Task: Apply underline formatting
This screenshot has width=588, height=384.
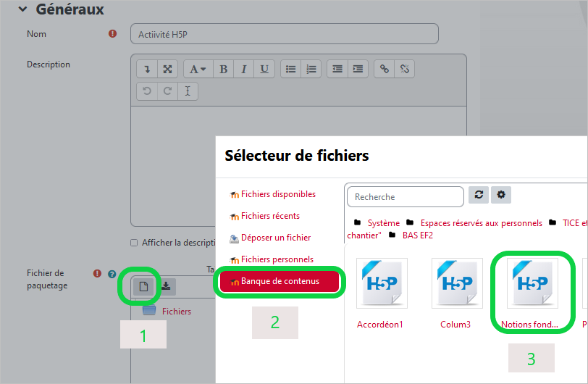Action: click(x=264, y=69)
